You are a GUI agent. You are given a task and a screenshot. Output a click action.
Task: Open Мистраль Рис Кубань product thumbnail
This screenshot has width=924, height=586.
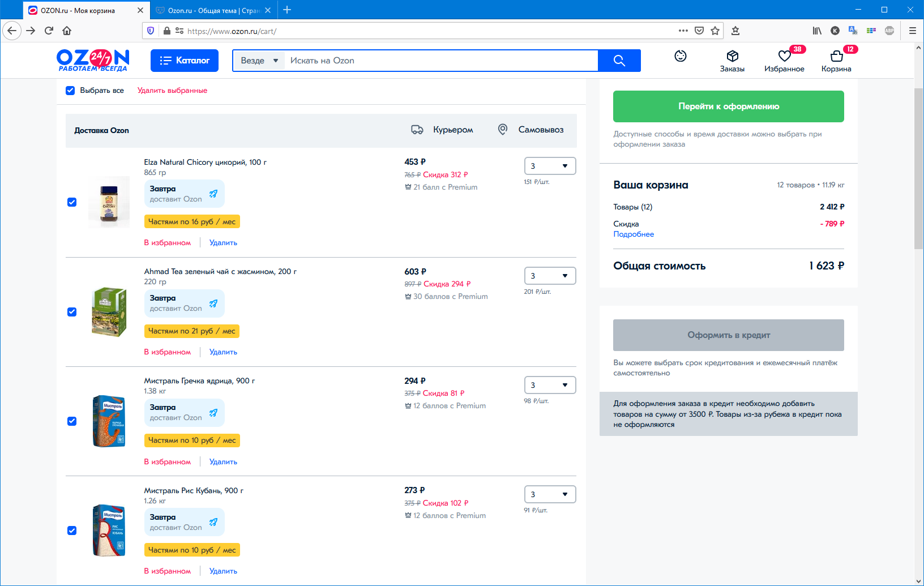[x=109, y=531]
